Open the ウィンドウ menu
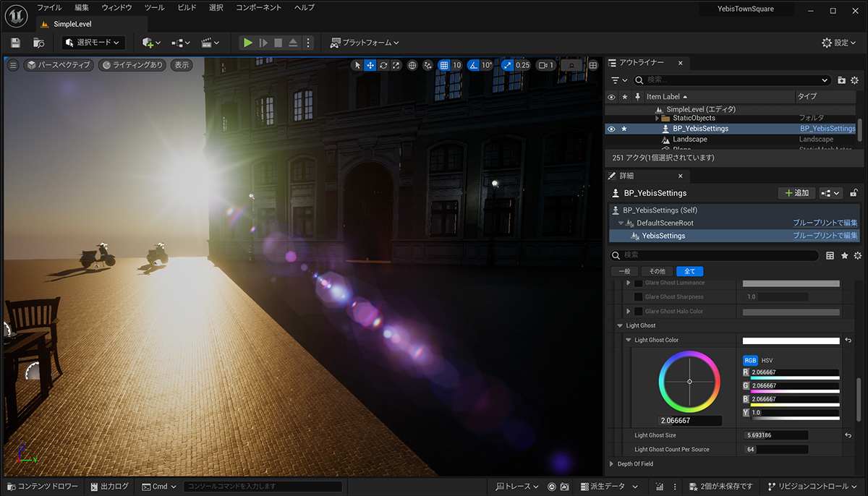The image size is (868, 496). coord(116,7)
